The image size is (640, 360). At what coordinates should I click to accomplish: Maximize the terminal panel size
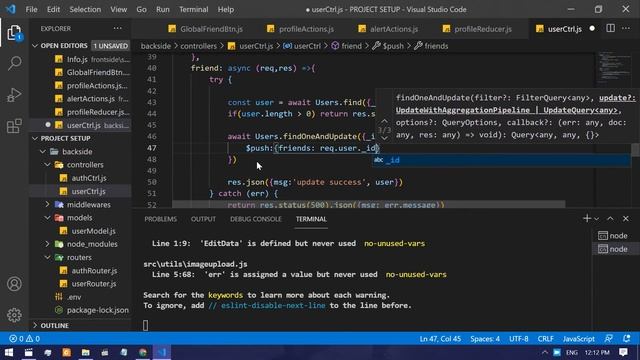click(610, 219)
